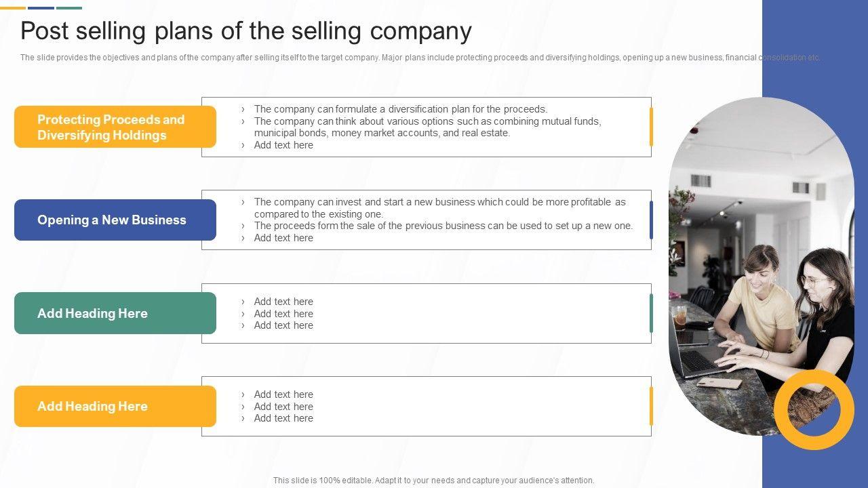Select the middle 'Add text here' in bottom box

283,407
